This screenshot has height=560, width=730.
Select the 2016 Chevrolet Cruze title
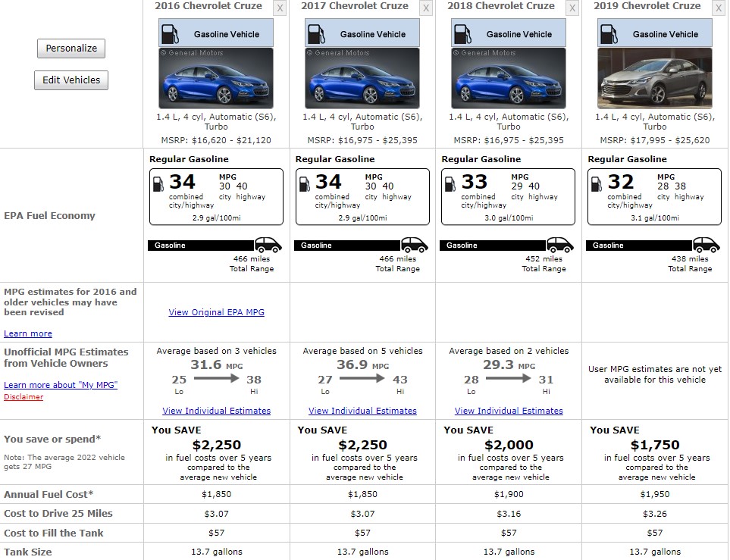pyautogui.click(x=208, y=6)
